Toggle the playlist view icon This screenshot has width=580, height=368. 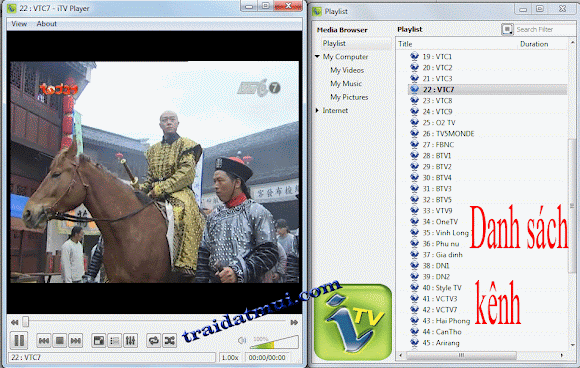[x=115, y=340]
